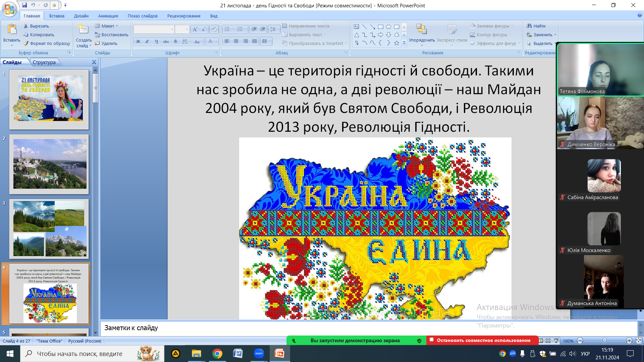Viewport: 644px width, 362px height.
Task: Click the Найти binoculars icon
Action: point(529,26)
